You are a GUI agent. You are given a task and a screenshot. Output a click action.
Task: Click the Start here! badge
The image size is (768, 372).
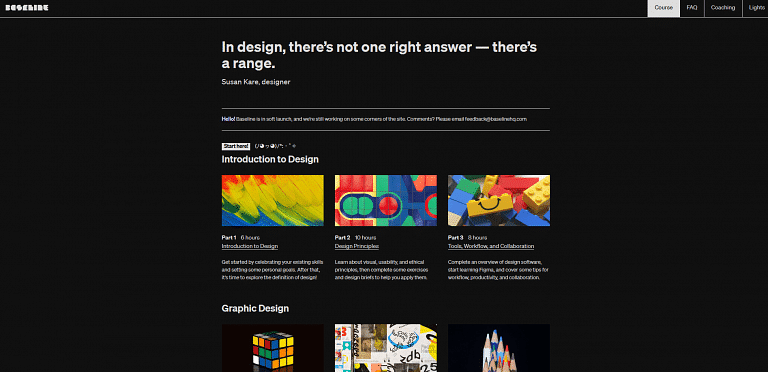[x=236, y=146]
